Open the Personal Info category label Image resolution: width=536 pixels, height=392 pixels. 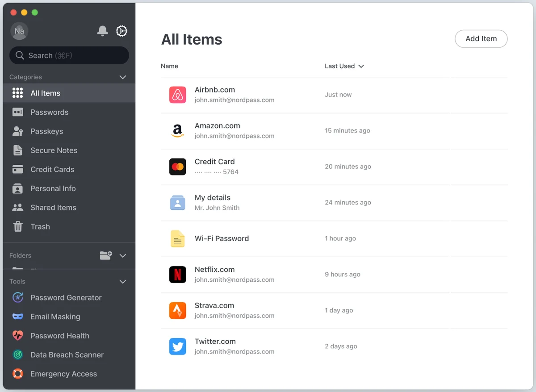(53, 188)
